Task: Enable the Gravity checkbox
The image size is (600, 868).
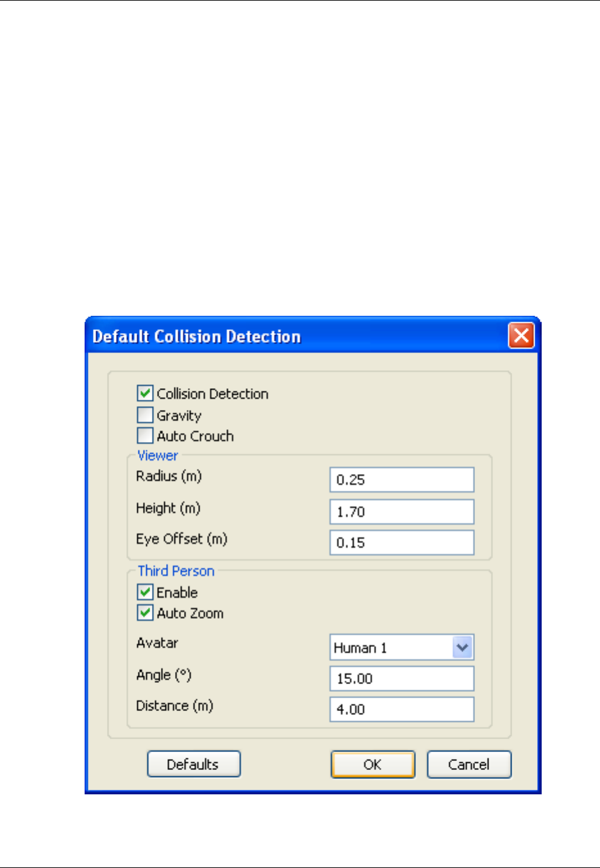Action: pos(145,414)
